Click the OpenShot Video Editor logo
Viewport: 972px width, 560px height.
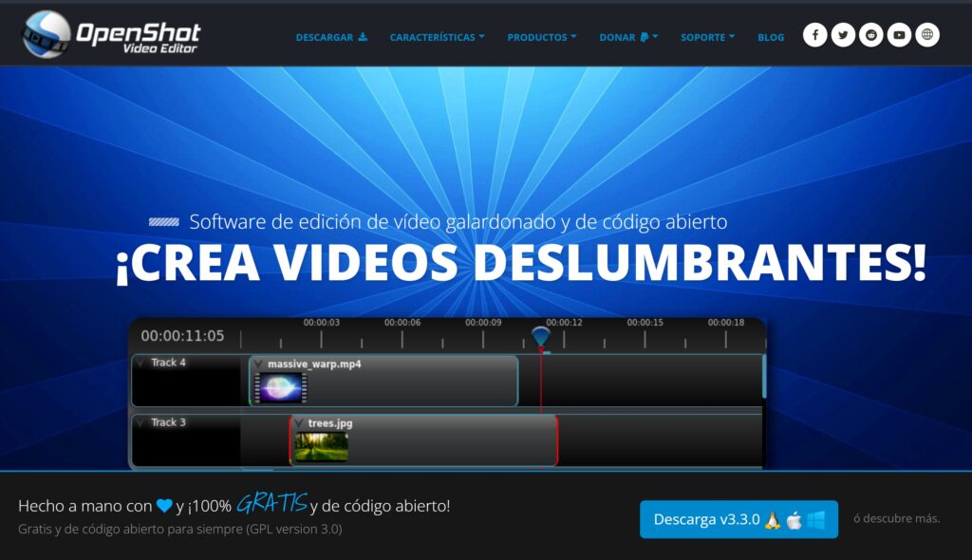112,34
